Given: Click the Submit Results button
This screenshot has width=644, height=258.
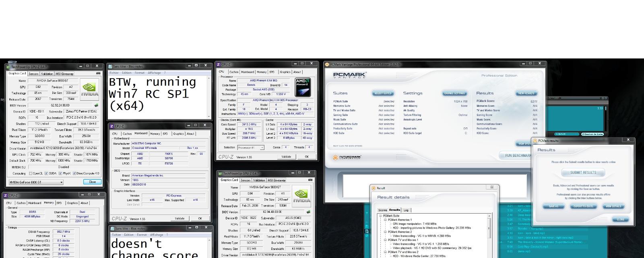Looking at the screenshot, I should (583, 173).
